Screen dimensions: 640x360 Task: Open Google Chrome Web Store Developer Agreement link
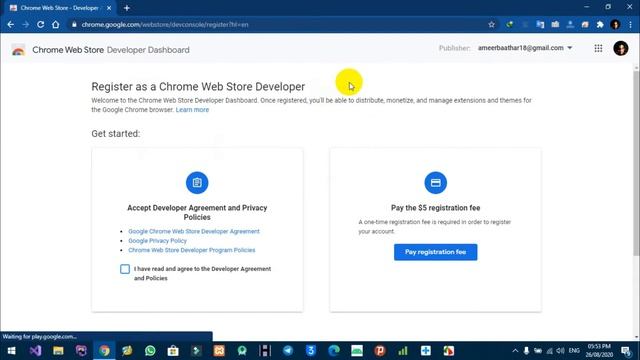(194, 231)
